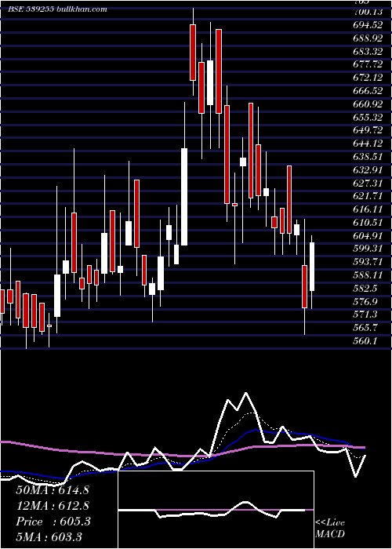Click the 688.92 price axis label
The height and width of the screenshot is (549, 392).
[368, 38]
